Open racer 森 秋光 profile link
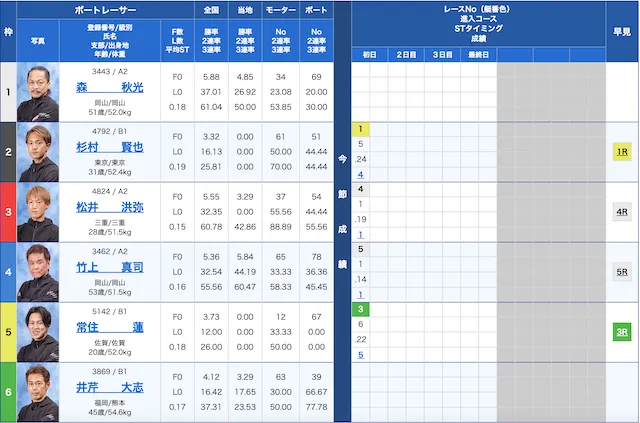 point(109,87)
